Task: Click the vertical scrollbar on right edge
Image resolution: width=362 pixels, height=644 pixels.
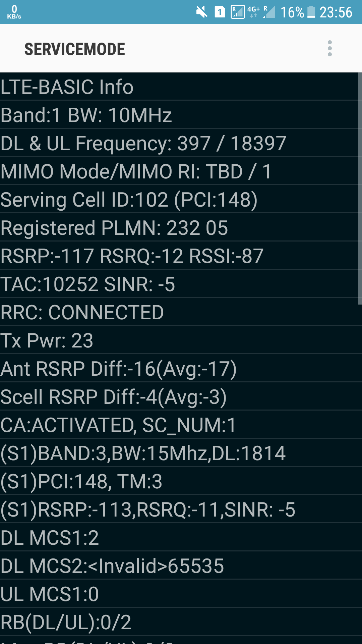Action: click(x=360, y=188)
